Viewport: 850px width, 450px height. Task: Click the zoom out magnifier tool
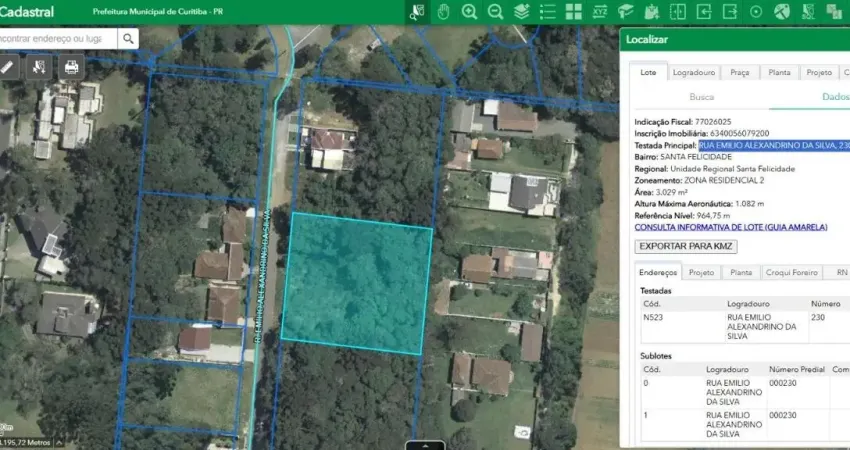tap(495, 12)
